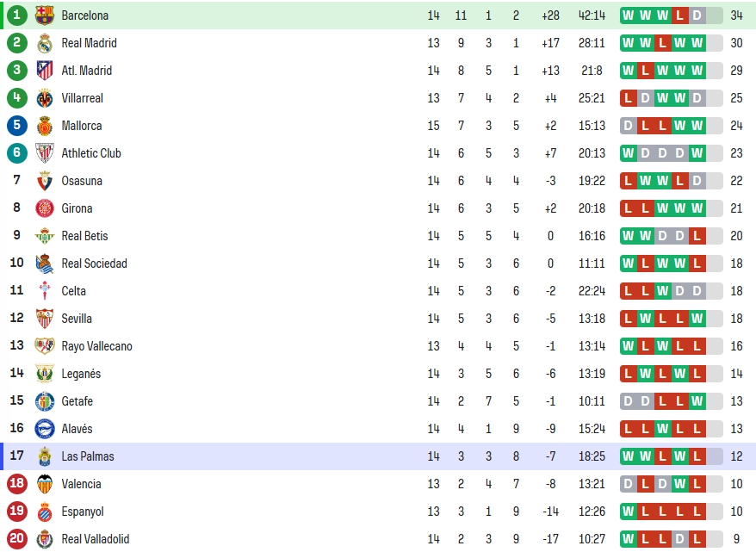The image size is (756, 552).
Task: Open the Rayo Vallecano team name
Action: [96, 346]
